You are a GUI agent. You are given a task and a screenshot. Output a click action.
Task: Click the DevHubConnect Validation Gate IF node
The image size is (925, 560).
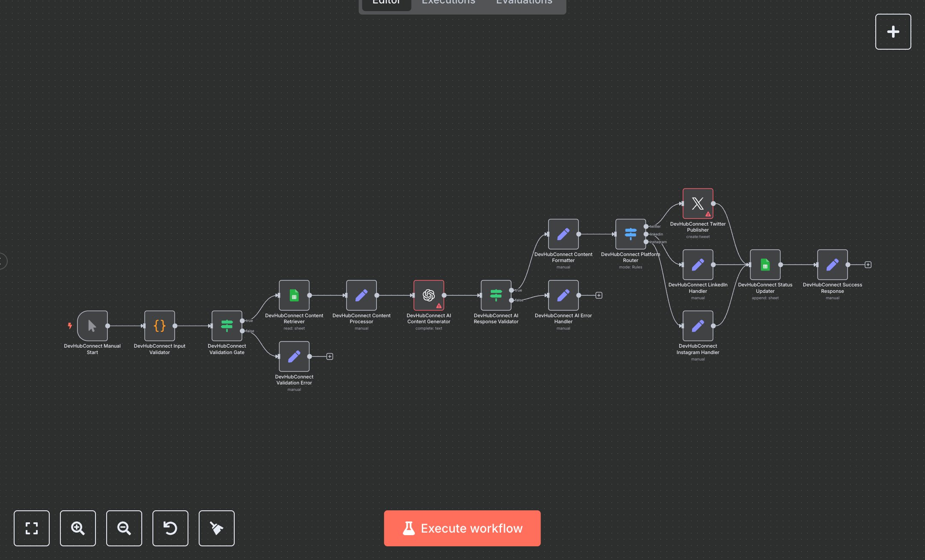227,326
